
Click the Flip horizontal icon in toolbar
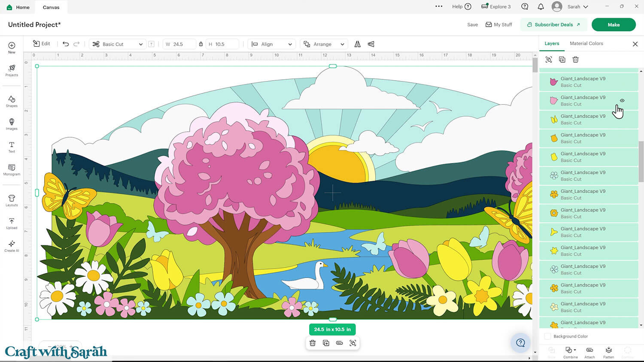(x=358, y=44)
